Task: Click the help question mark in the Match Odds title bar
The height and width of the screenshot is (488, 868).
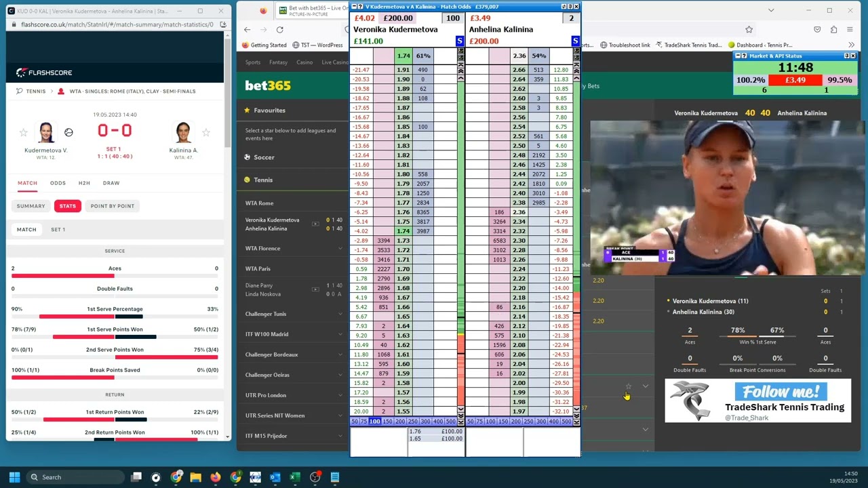Action: click(360, 7)
